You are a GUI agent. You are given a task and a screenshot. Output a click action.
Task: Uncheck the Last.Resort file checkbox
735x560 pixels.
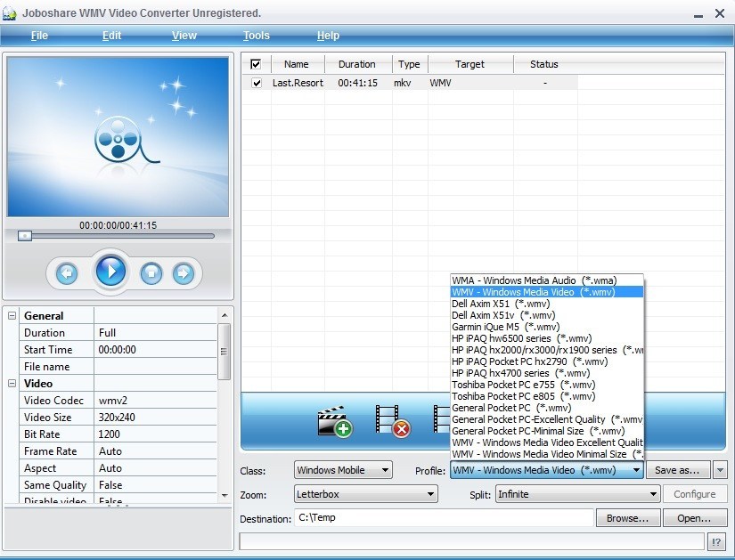256,83
